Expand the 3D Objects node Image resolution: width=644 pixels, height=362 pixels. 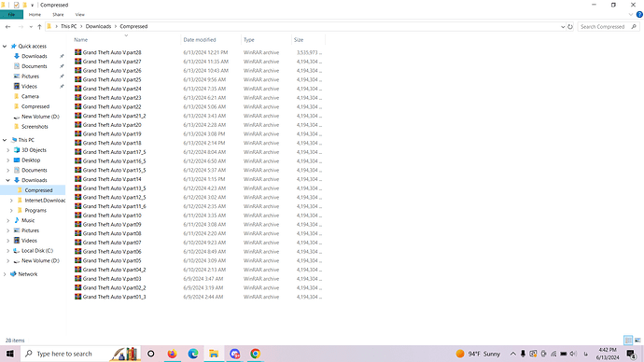[7, 150]
